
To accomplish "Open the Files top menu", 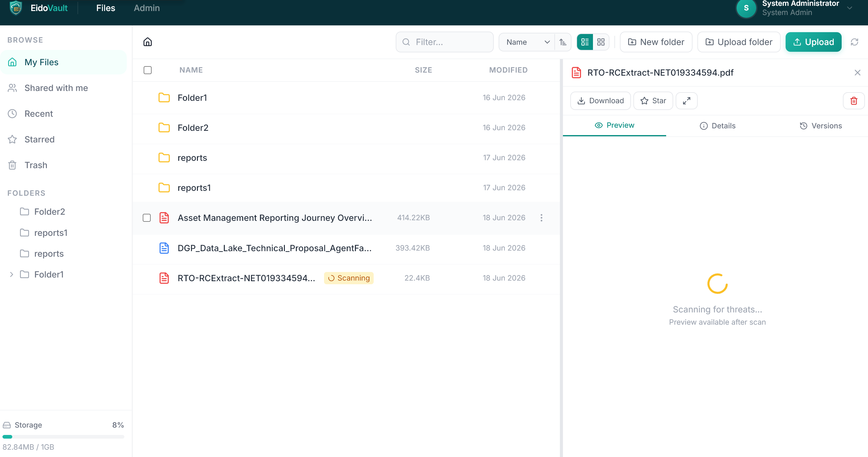I will (x=105, y=8).
